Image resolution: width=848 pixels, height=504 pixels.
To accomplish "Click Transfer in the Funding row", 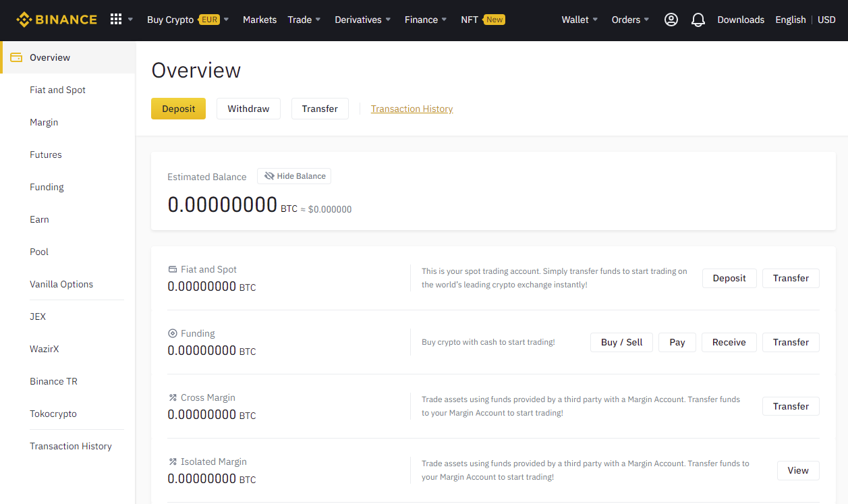I will 791,342.
